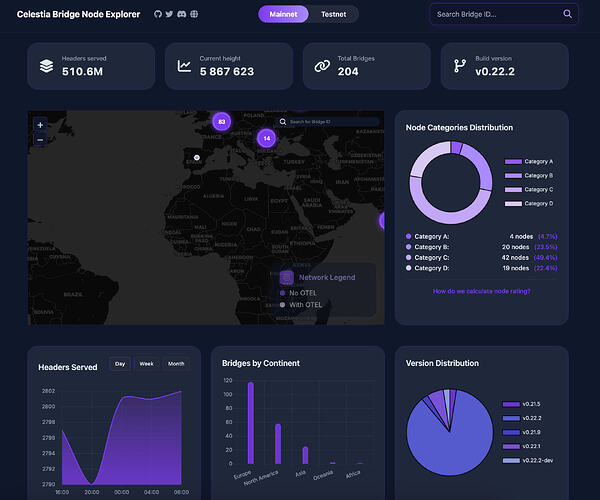Switch network to Mainnet
600x500 pixels.
(x=283, y=14)
